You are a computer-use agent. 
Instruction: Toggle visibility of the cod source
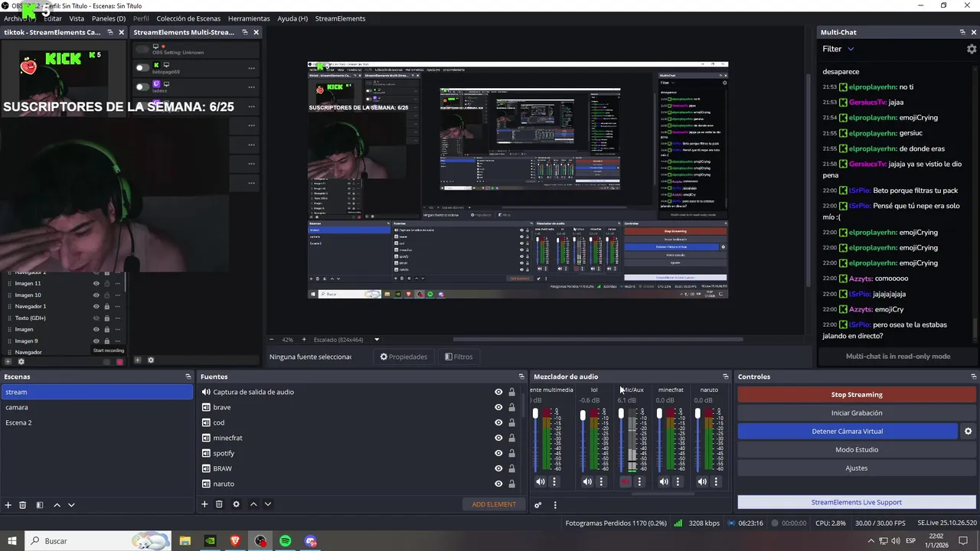tap(498, 422)
